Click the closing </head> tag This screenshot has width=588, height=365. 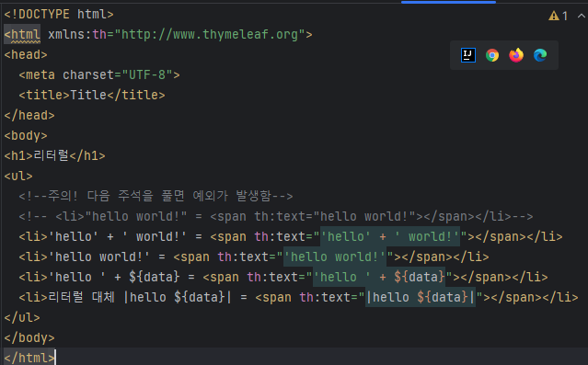point(29,116)
